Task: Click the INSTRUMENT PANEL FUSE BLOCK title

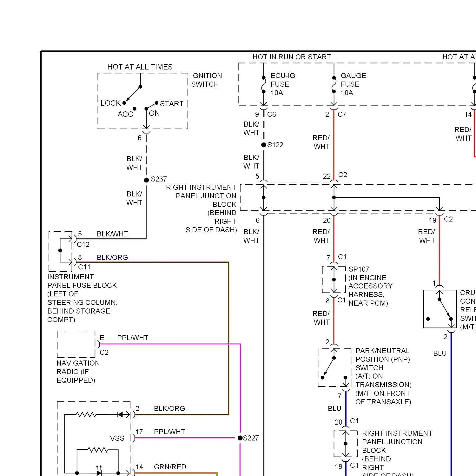Action: pyautogui.click(x=82, y=281)
